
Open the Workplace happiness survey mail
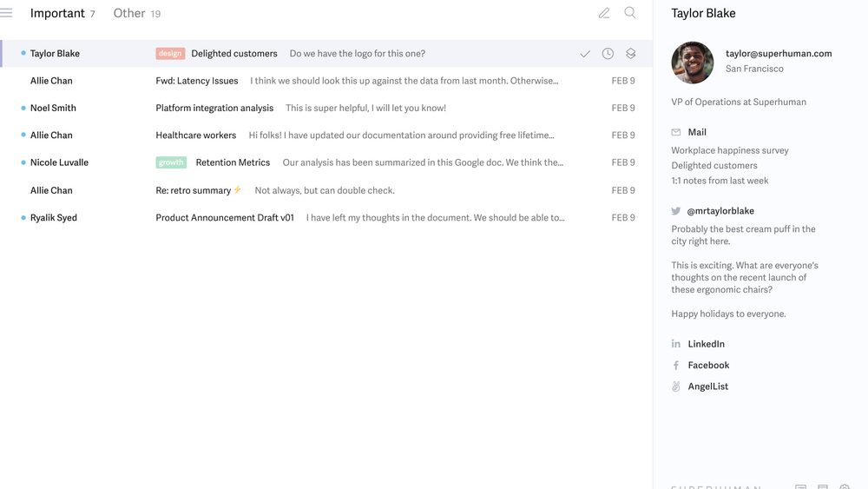pyautogui.click(x=729, y=150)
